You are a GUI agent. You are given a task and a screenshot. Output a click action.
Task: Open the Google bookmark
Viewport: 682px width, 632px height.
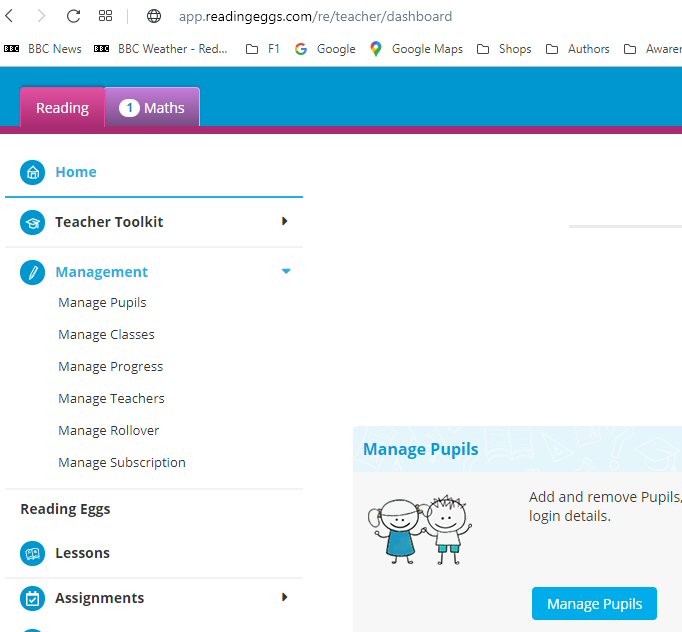(325, 49)
